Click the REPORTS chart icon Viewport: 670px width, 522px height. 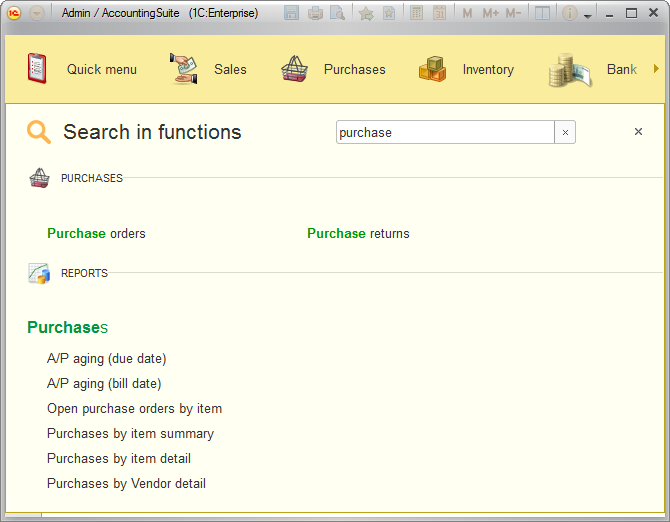pos(39,273)
